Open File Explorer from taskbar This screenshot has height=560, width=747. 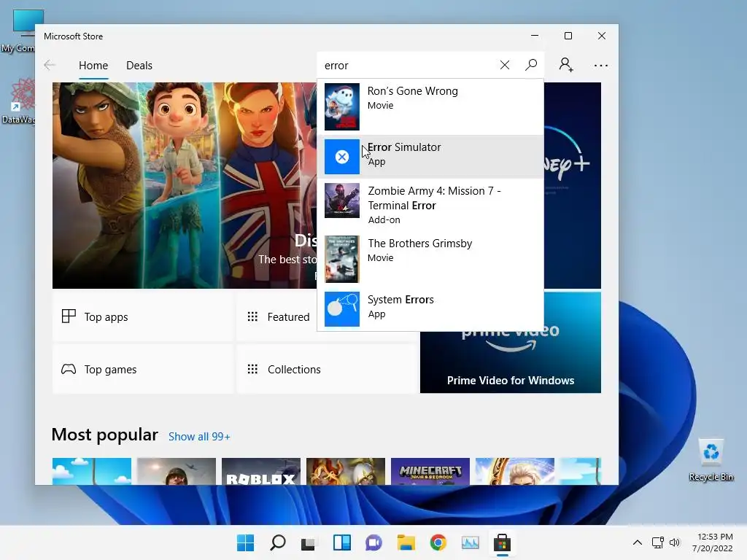(x=406, y=542)
